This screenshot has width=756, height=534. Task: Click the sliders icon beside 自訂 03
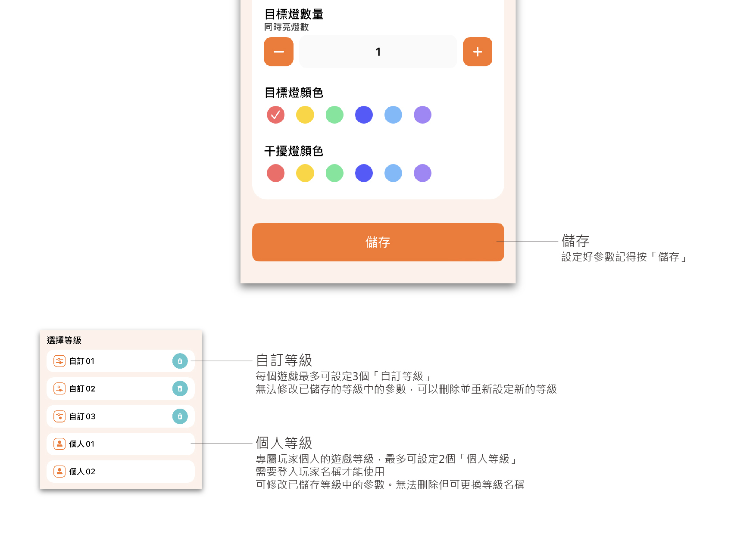[x=59, y=416]
